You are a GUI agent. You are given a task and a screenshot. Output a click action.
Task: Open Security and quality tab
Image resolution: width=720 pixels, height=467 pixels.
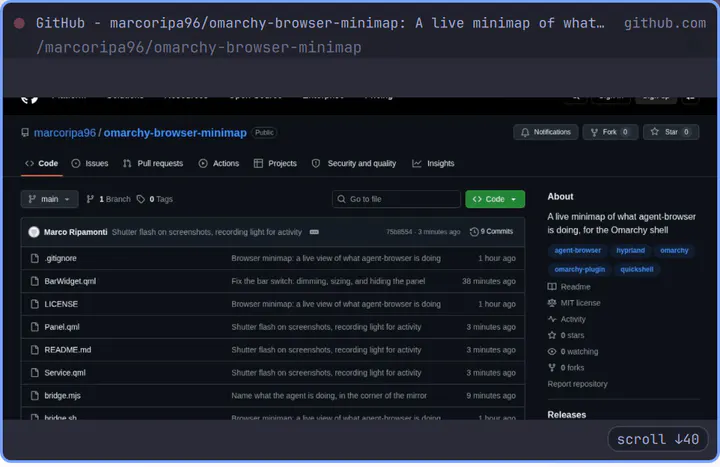click(x=354, y=163)
